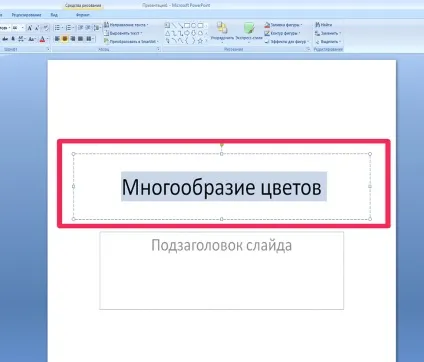Open the Эффекты для фигур menu
Viewport: 424px width, 362px height.
(x=287, y=41)
